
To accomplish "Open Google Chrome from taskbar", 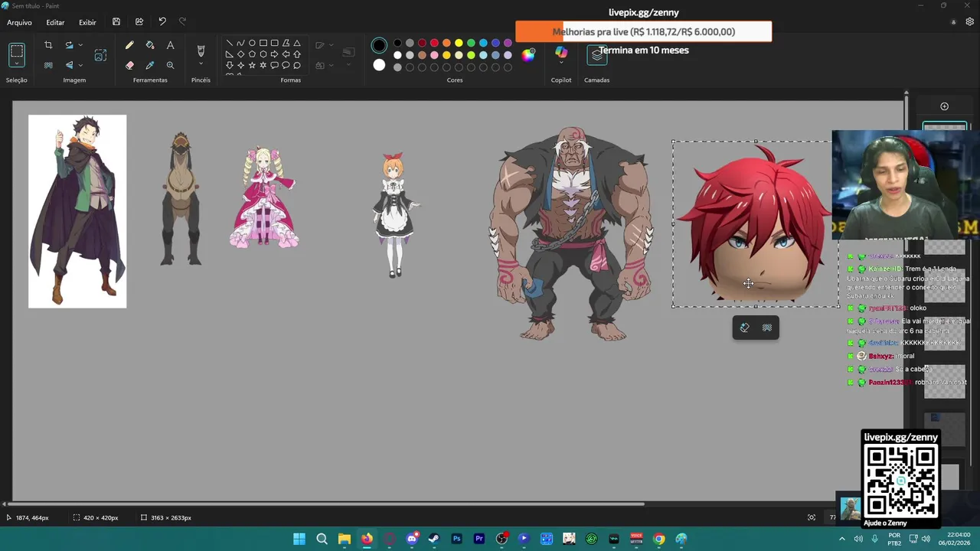I will [x=658, y=539].
